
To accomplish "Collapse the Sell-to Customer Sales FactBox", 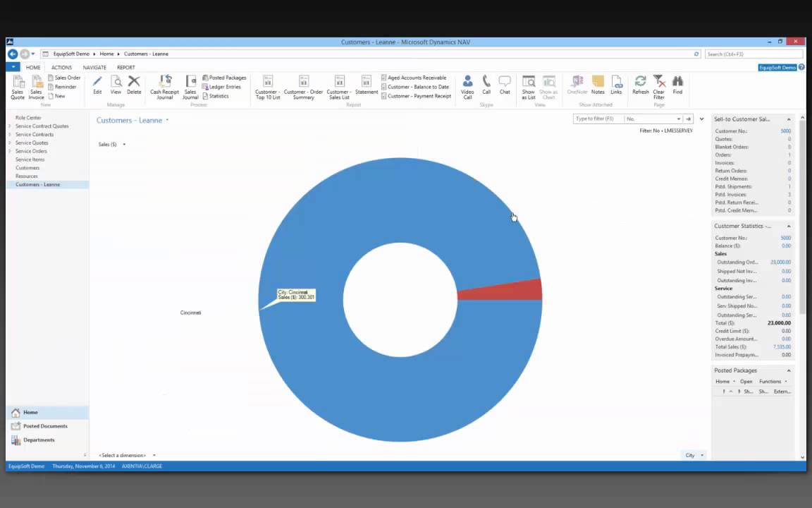I will [x=789, y=120].
